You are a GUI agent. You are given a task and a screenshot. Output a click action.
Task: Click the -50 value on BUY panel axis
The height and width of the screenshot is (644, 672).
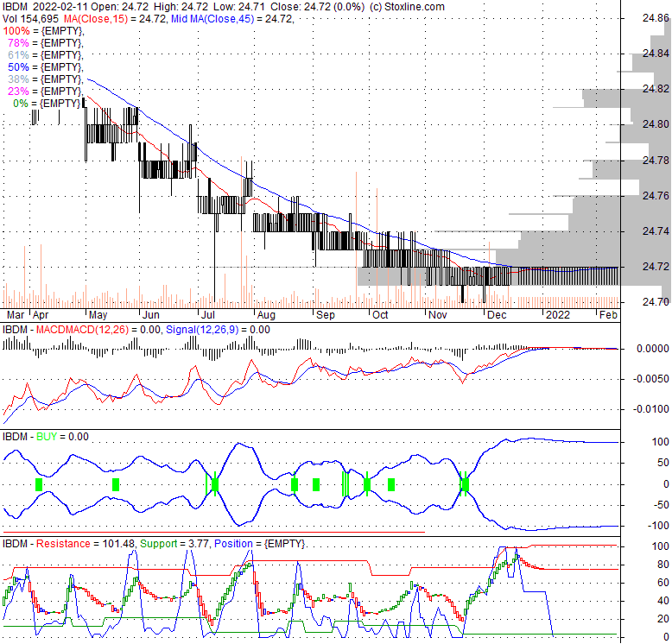[x=661, y=505]
